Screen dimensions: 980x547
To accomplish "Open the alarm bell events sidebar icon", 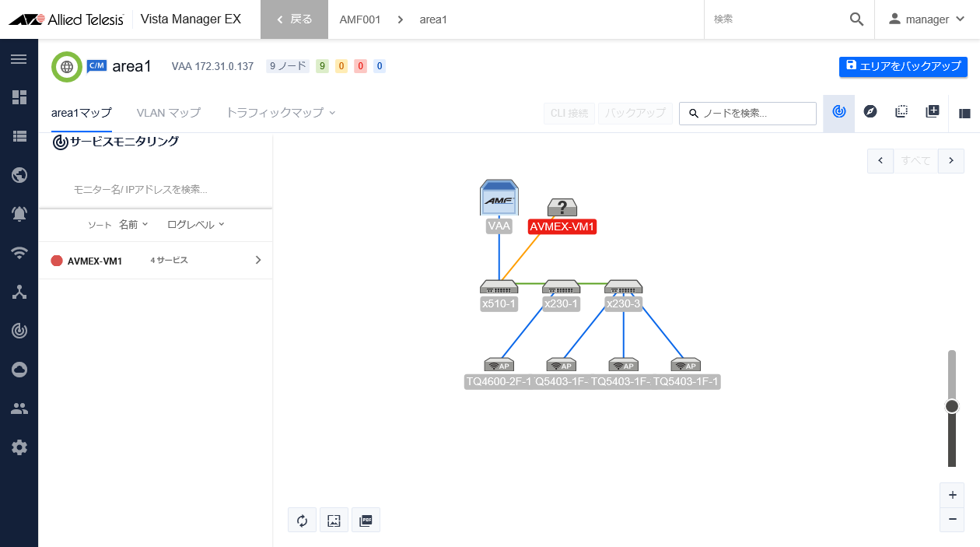I will (x=19, y=214).
